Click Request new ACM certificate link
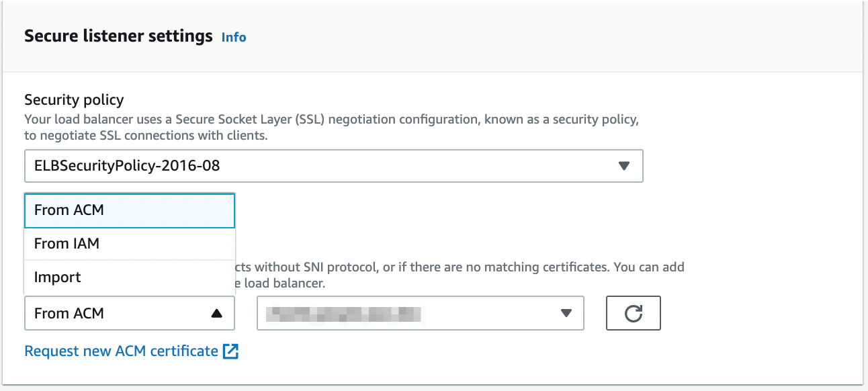The image size is (868, 391). (132, 351)
